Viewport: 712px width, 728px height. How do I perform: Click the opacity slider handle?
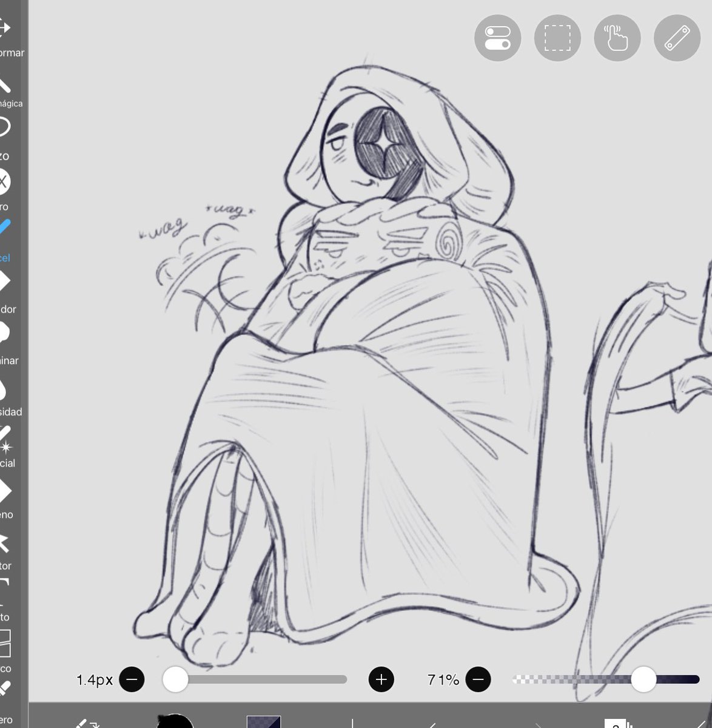tap(643, 679)
